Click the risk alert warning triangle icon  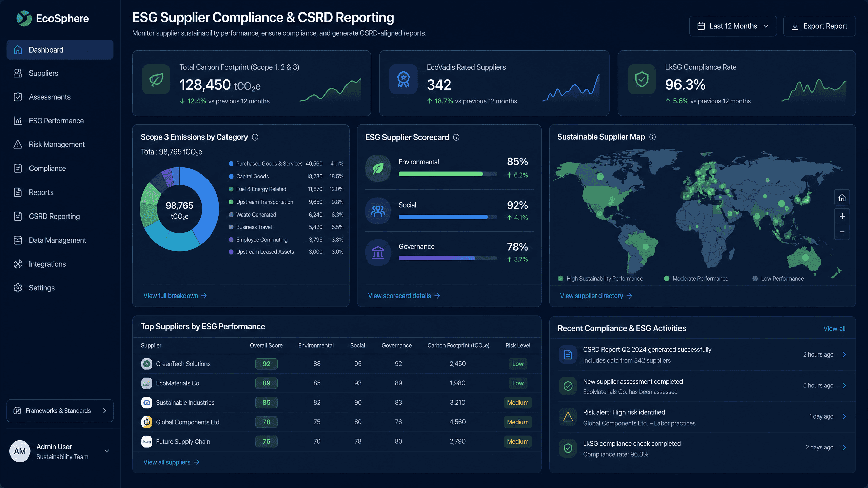(x=568, y=417)
